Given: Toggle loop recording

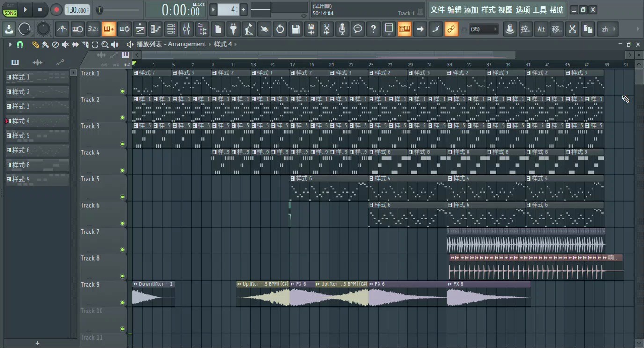Looking at the screenshot, I should click(124, 29).
